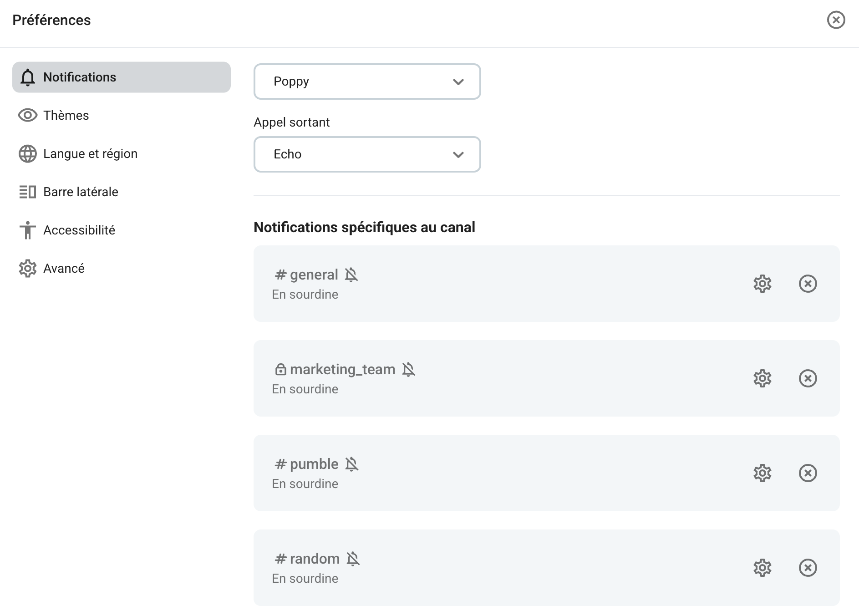The image size is (859, 616).
Task: Open settings gear for pumble channel
Action: tap(762, 473)
